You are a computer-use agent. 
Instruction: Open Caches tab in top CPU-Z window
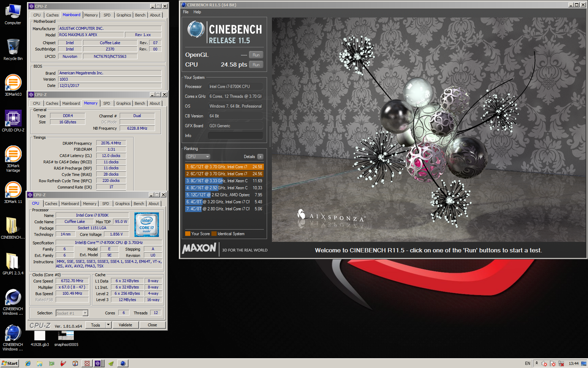tap(52, 15)
